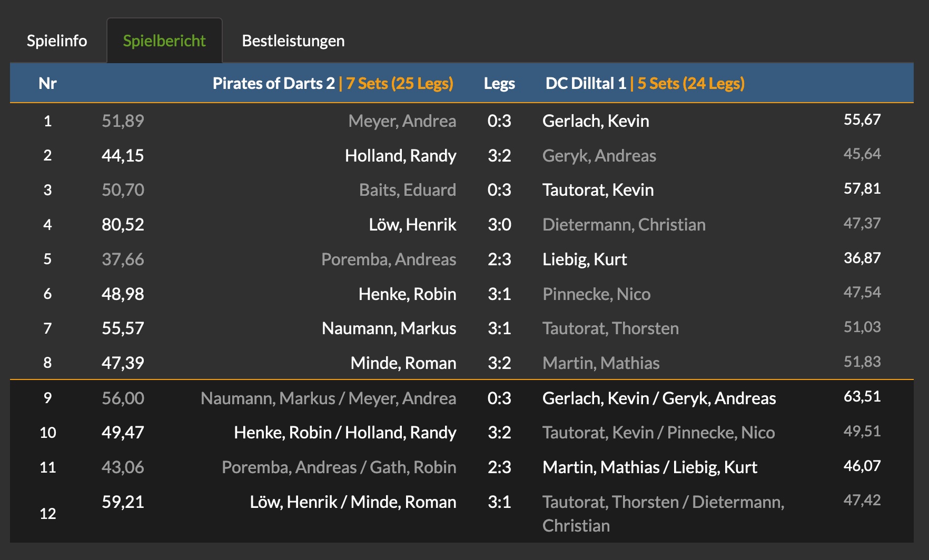Select the Gerlach, Kevin / Geryk, Andreas doubles pair

point(659,398)
